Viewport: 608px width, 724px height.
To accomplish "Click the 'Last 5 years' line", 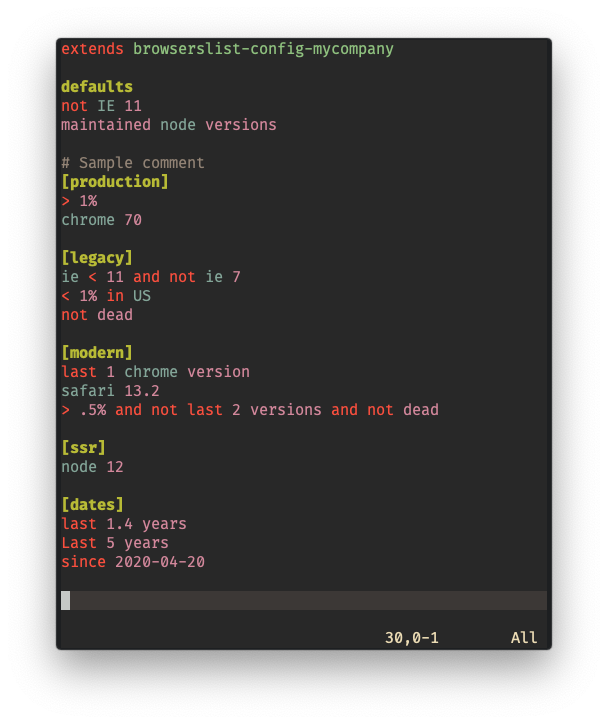I will point(115,543).
